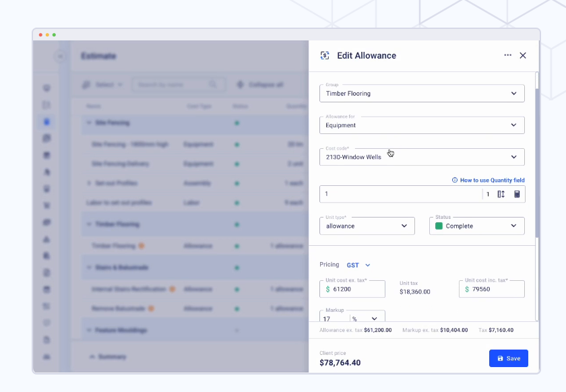Screen dimensions: 566x392
Task: Open the quantity calculator icon
Action: (x=517, y=194)
